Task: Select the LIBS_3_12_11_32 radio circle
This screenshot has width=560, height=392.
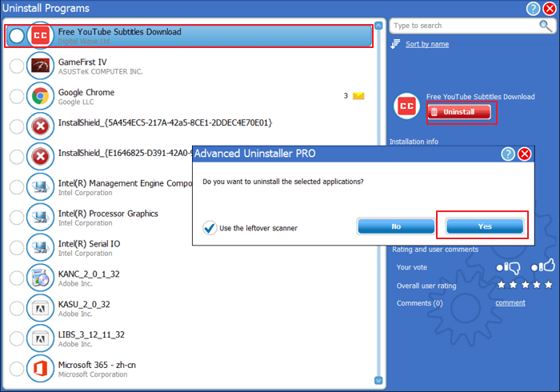Action: click(x=17, y=338)
